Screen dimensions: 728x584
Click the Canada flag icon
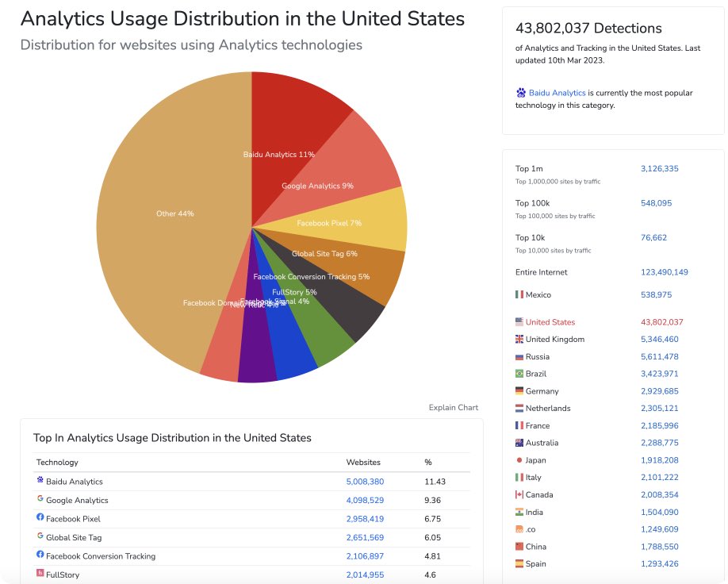coord(519,495)
